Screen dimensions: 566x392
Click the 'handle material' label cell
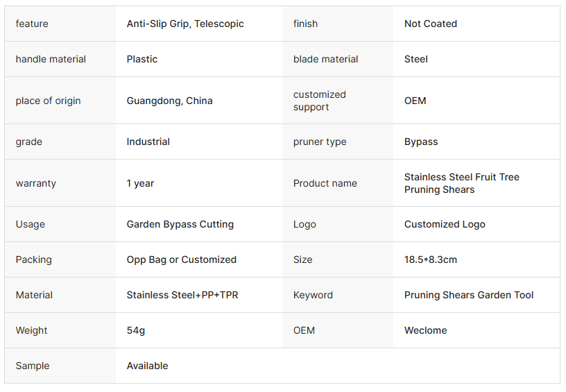(51, 59)
